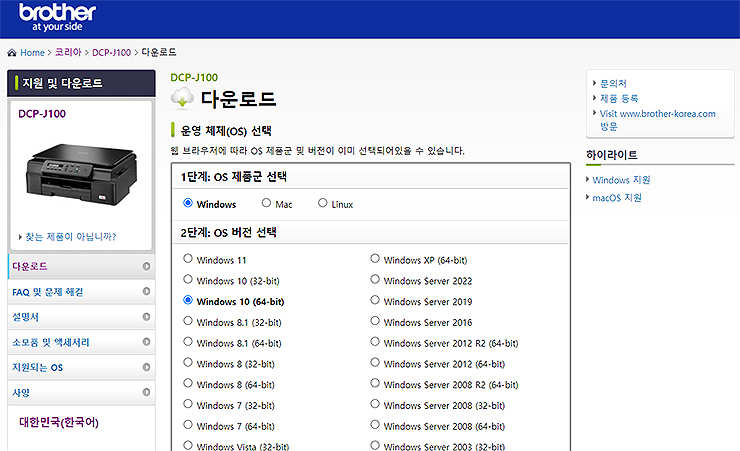Screen dimensions: 740x451
Task: Click the arrow icon on 지원되는 OS row
Action: pyautogui.click(x=146, y=367)
